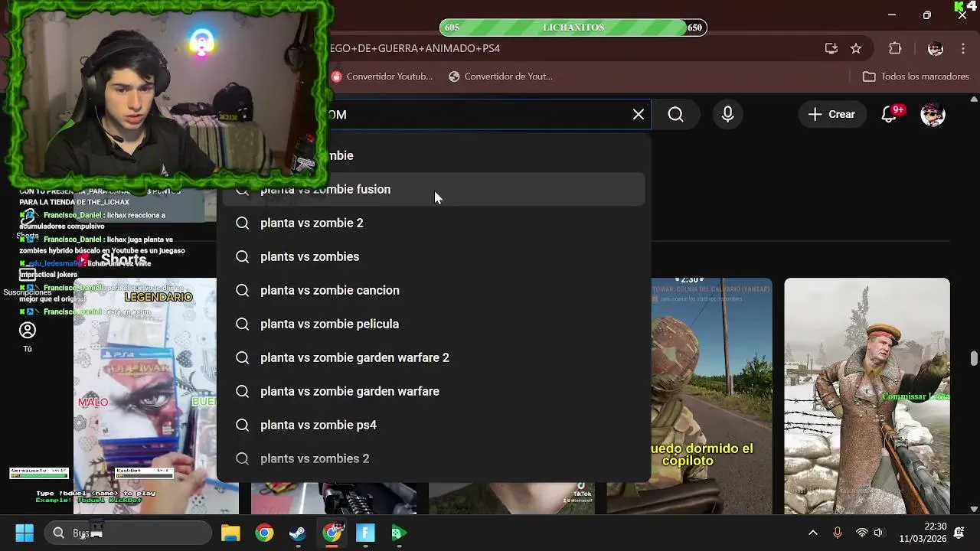This screenshot has width=980, height=551.
Task: Click the tray microphone icon
Action: (x=838, y=533)
